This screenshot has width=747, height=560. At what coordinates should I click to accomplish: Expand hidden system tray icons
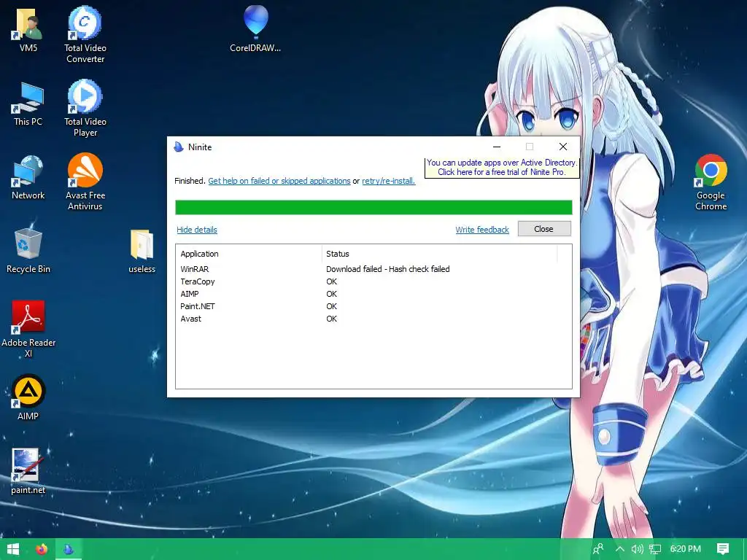tap(620, 549)
